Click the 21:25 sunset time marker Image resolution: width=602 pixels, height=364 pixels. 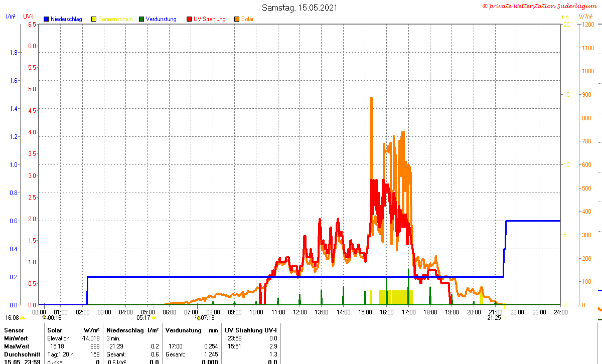494,318
